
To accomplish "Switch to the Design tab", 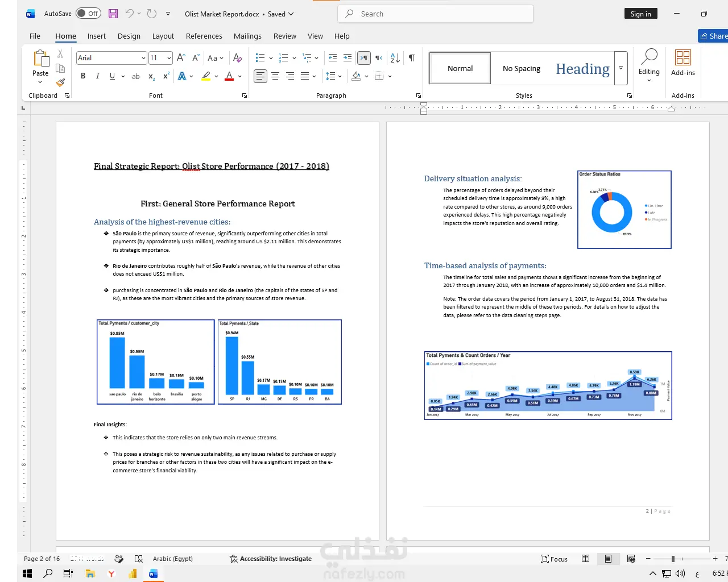I will tap(129, 36).
